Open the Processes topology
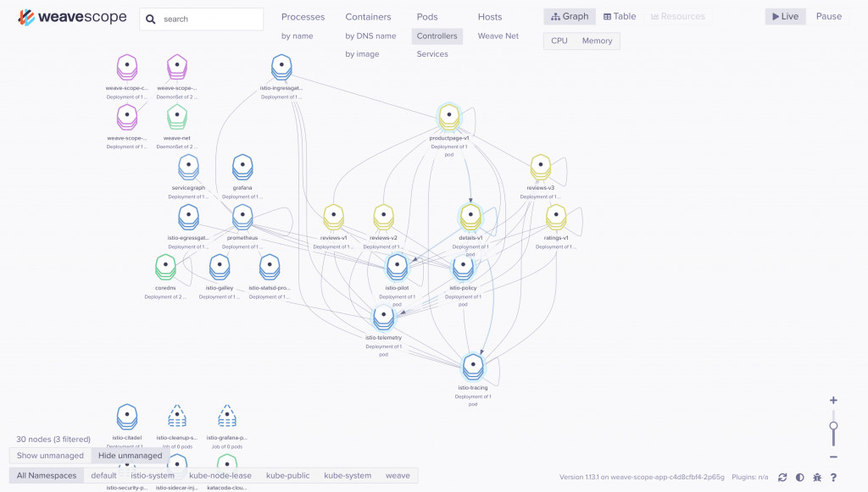Screen dimensions: 868x492 tap(303, 17)
